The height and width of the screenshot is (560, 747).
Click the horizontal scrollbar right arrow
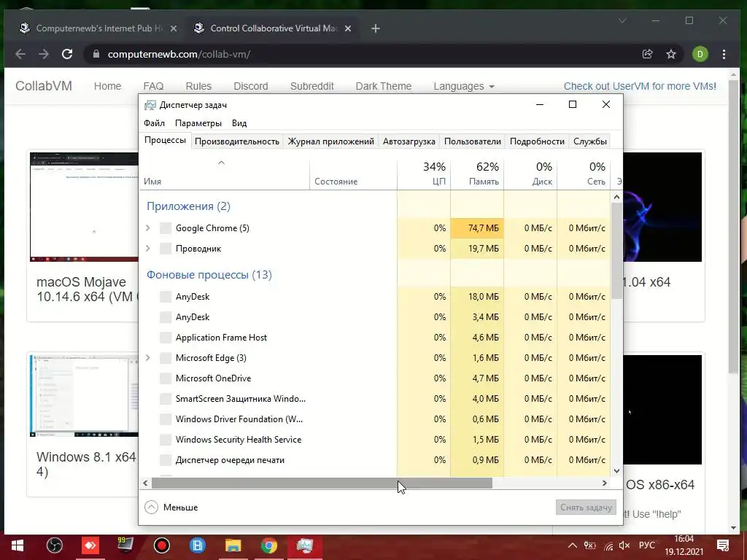click(605, 483)
